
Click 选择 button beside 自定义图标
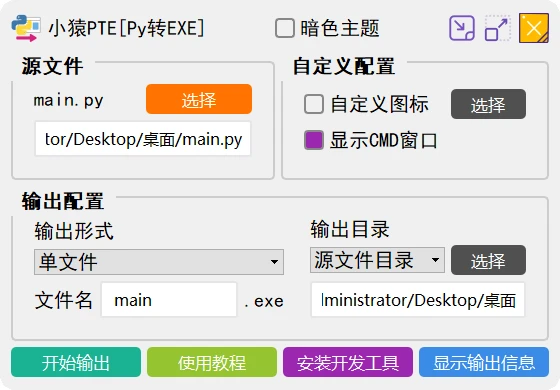pyautogui.click(x=488, y=104)
